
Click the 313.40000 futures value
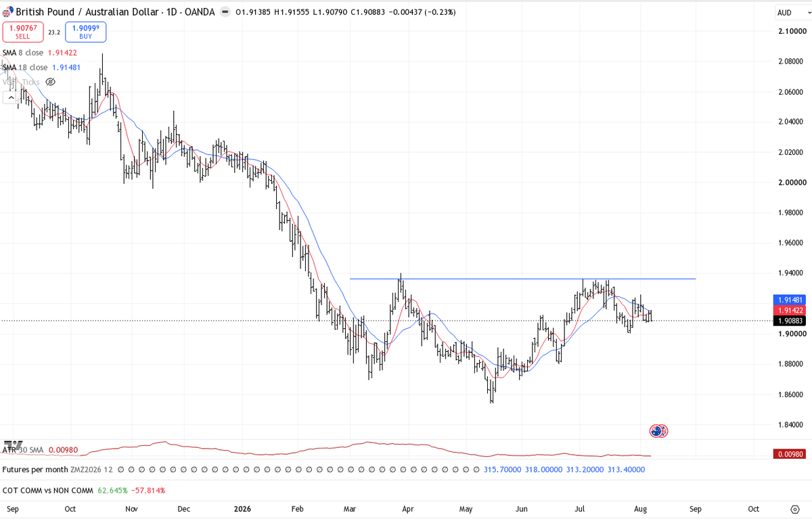tap(625, 469)
